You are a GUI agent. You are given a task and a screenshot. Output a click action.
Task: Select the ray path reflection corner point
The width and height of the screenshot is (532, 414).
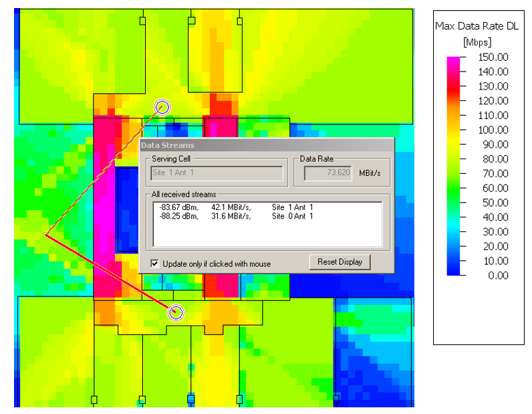[x=46, y=235]
